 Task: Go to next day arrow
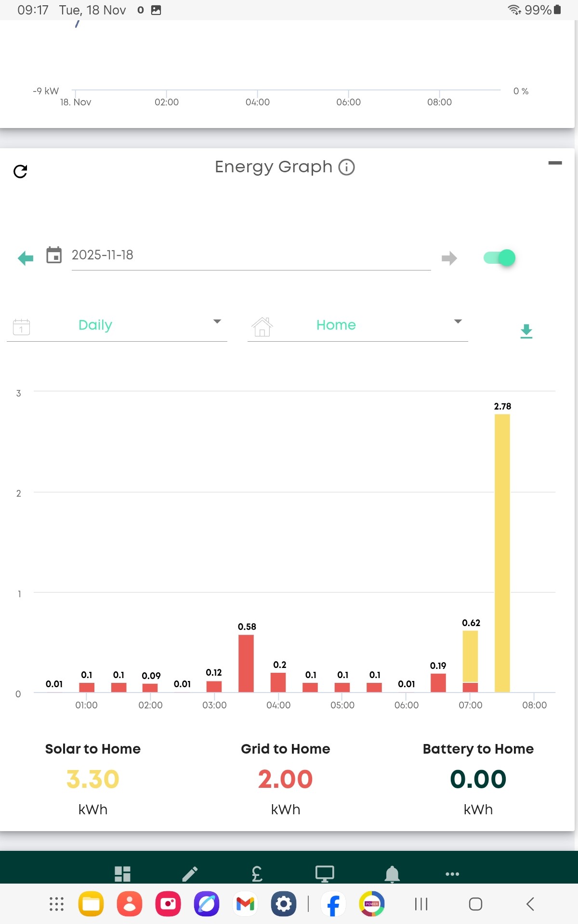pos(449,258)
